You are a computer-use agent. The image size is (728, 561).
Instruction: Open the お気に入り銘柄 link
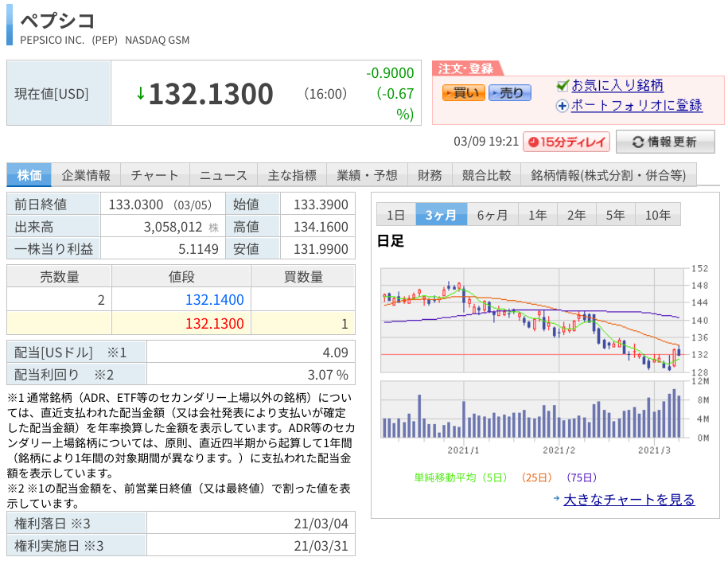[x=617, y=85]
